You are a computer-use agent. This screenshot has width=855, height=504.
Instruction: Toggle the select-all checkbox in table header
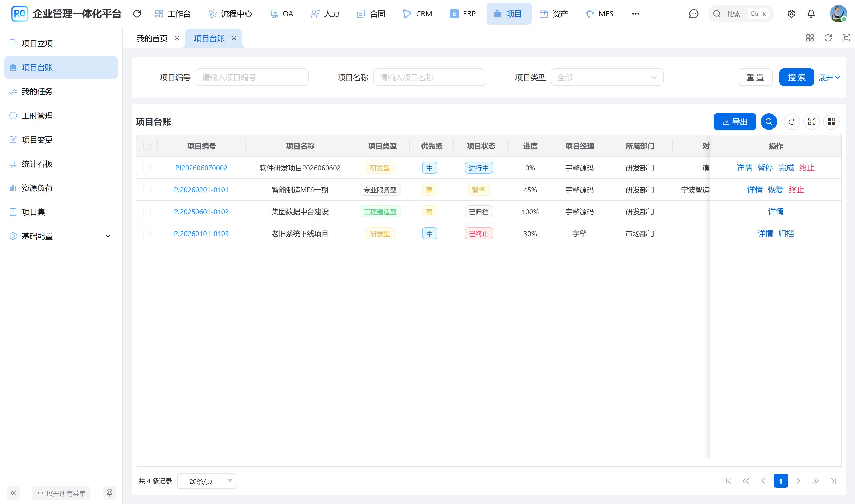point(147,146)
